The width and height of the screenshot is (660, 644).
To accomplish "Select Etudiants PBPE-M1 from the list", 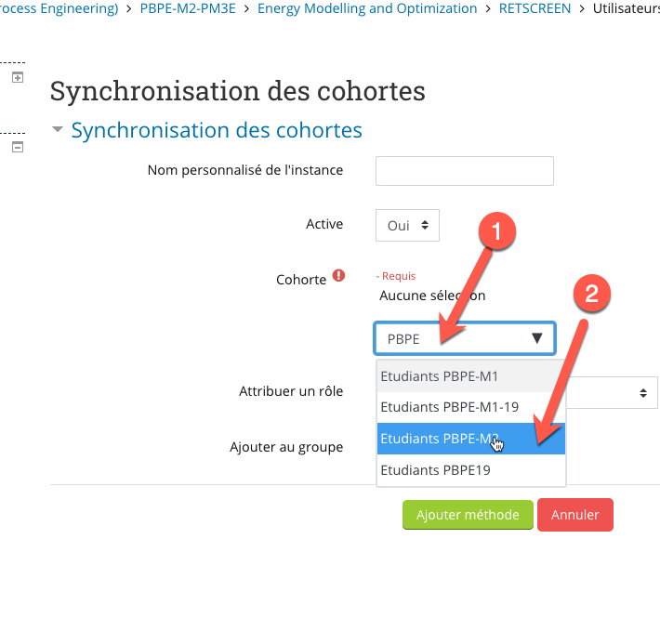I will click(470, 376).
